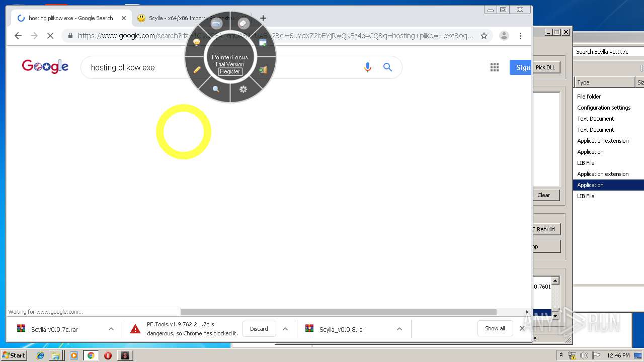Click the Search Scylla v0.9.7c box
Screen dimensions: 644x362
(x=609, y=52)
